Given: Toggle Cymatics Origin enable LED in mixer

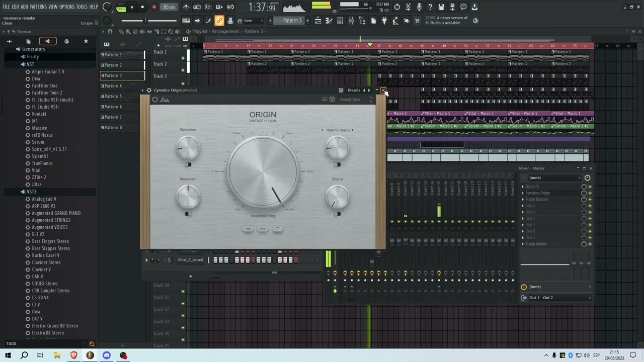Looking at the screenshot, I should click(590, 193).
